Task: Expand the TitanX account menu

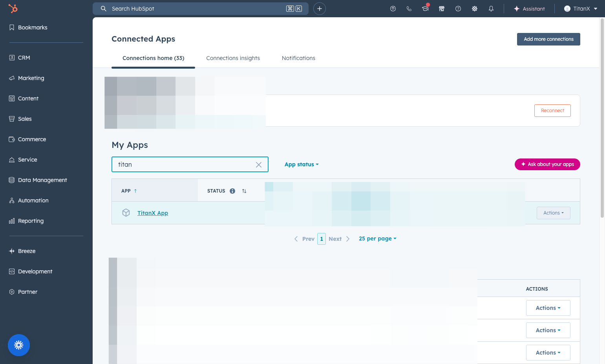Action: click(x=581, y=9)
